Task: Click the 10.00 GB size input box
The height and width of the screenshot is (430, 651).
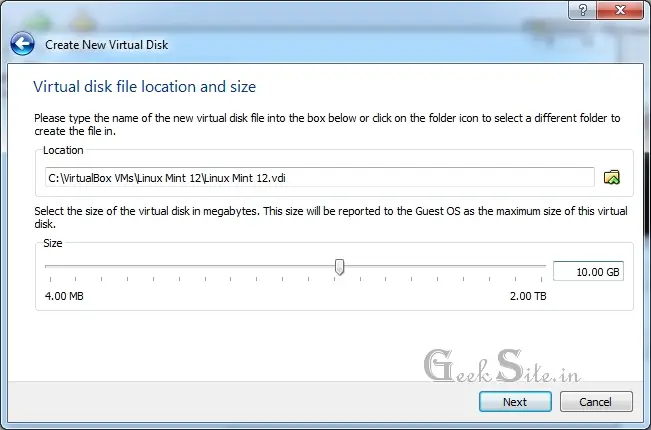Action: [x=588, y=272]
